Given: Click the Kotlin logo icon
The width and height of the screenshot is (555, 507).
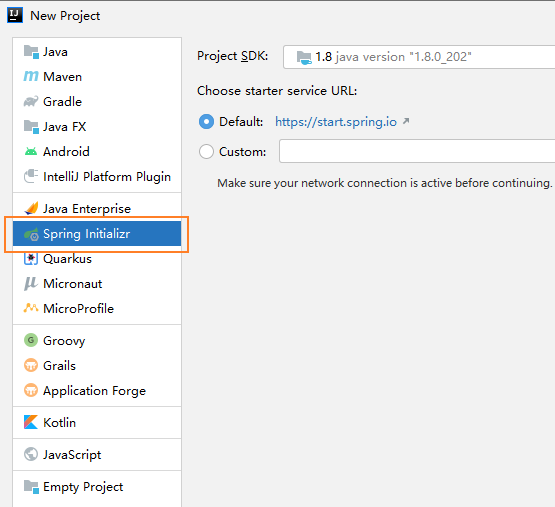Looking at the screenshot, I should click(31, 422).
